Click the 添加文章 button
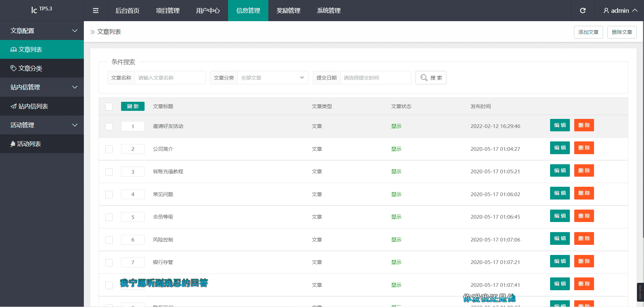The width and height of the screenshot is (644, 307). (588, 32)
